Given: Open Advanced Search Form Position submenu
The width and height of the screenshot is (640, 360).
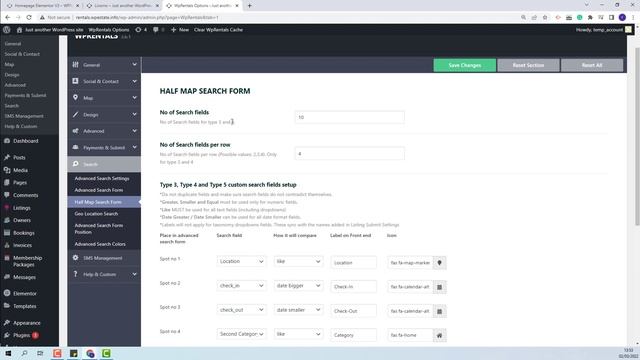Looking at the screenshot, I should [x=98, y=229].
